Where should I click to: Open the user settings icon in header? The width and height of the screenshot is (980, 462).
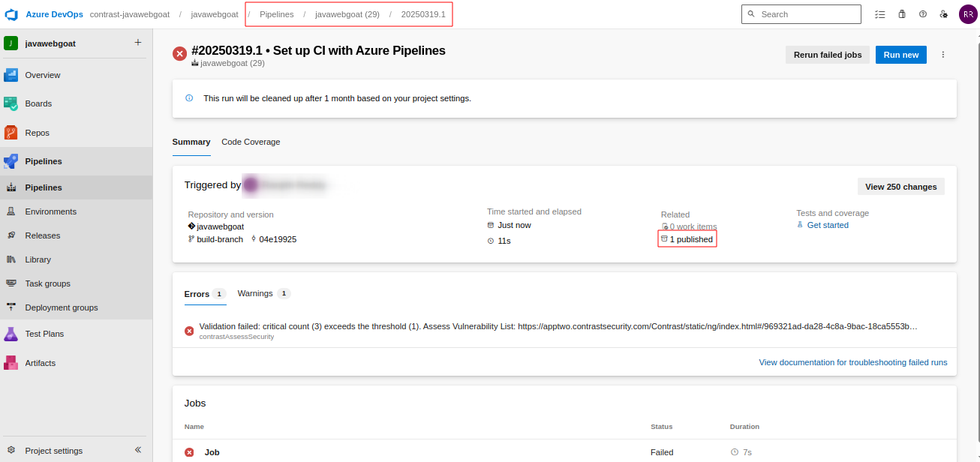click(x=944, y=14)
